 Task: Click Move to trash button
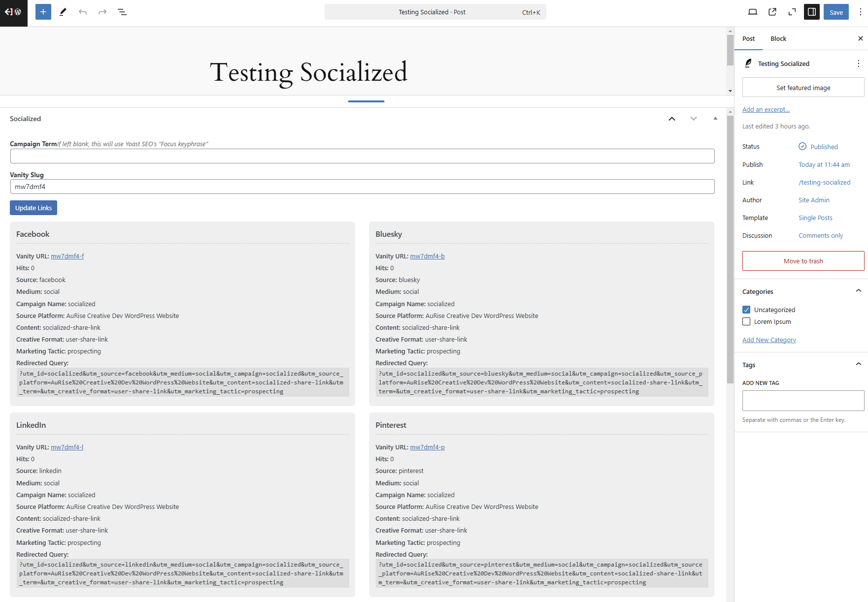[x=803, y=261]
